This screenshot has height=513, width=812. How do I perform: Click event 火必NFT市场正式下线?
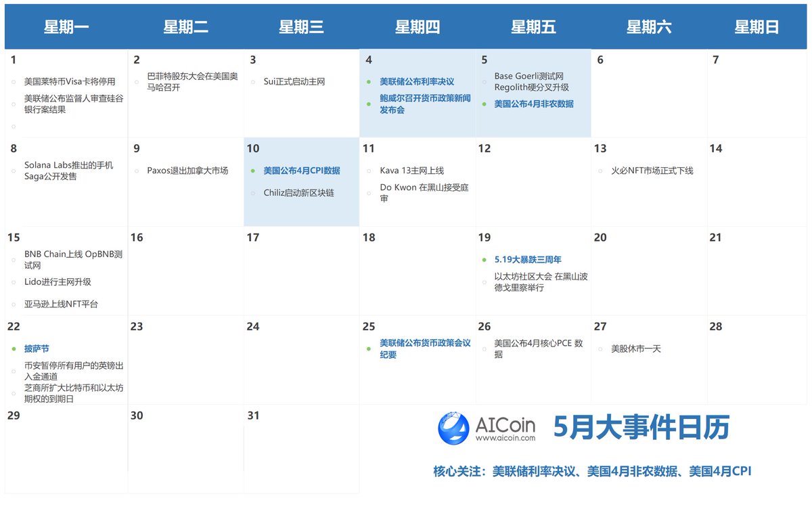[652, 171]
